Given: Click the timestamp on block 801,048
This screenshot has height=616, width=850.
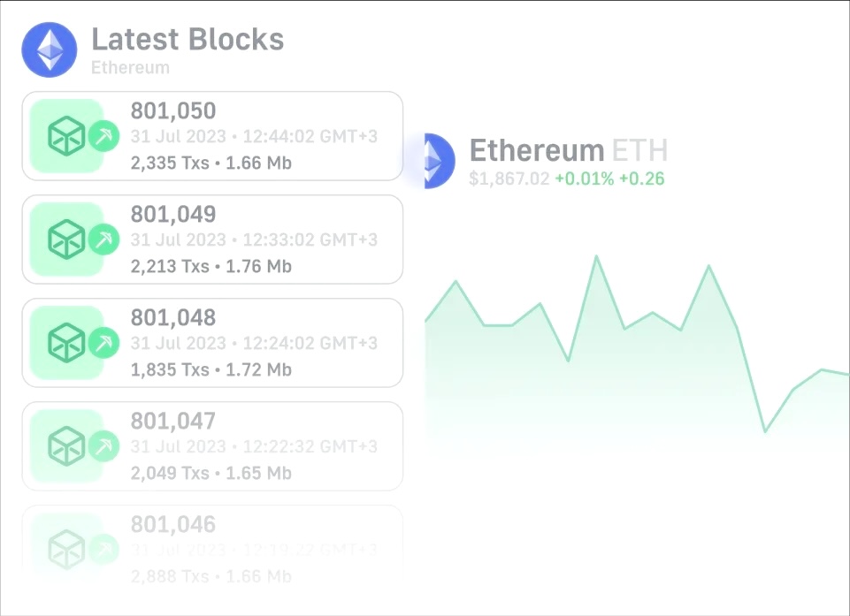Looking at the screenshot, I should click(x=254, y=343).
